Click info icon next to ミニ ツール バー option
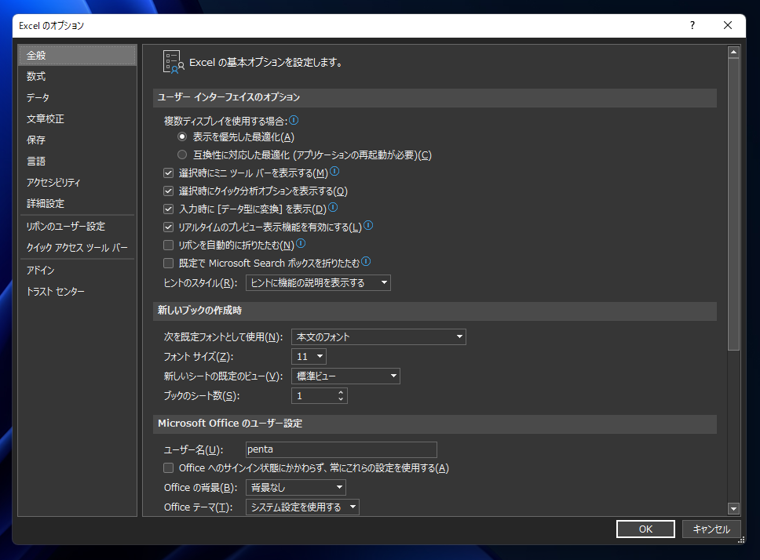The image size is (760, 560). click(x=334, y=171)
